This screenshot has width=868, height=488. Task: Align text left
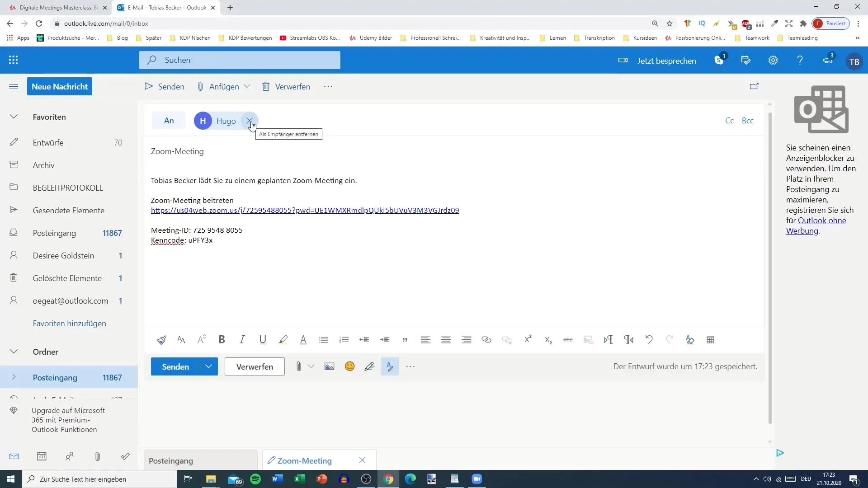(x=425, y=340)
